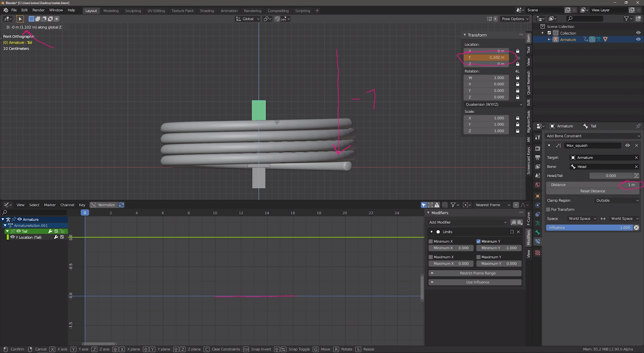This screenshot has height=353, width=644.
Task: Switch to the Shading workspace tab
Action: tap(207, 11)
